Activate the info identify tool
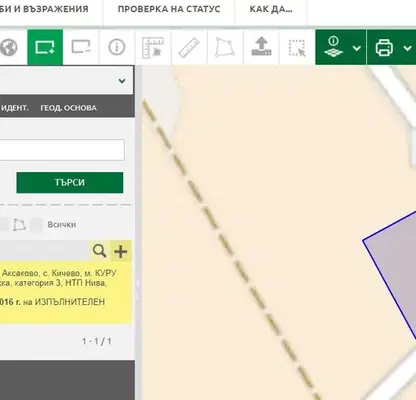416x400 pixels. 117,47
